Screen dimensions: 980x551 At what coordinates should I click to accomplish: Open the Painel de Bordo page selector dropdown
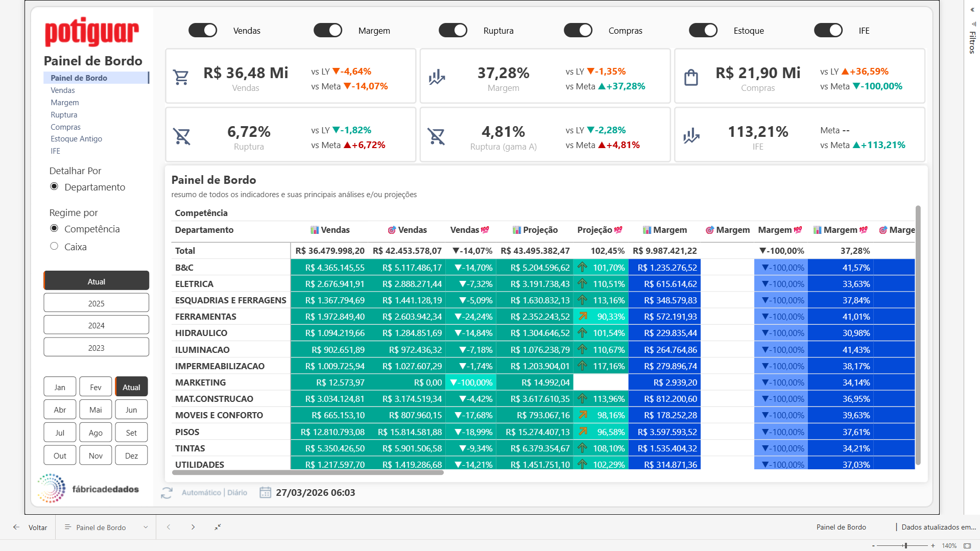146,527
